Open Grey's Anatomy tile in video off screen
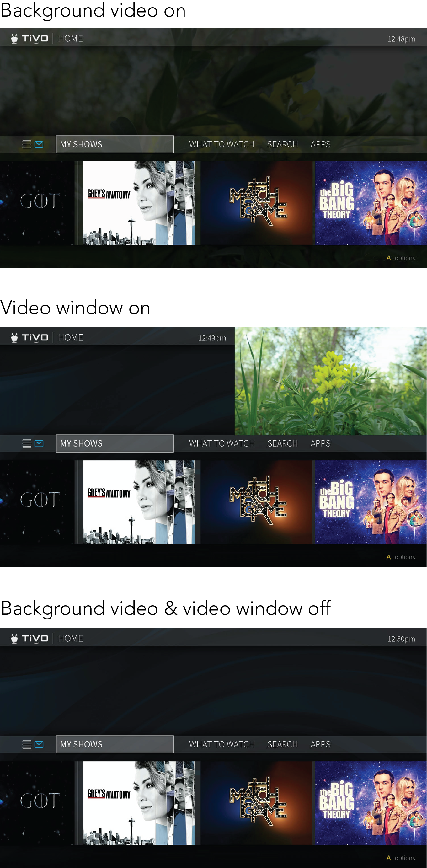Viewport: 427px width, 868px height. (139, 803)
